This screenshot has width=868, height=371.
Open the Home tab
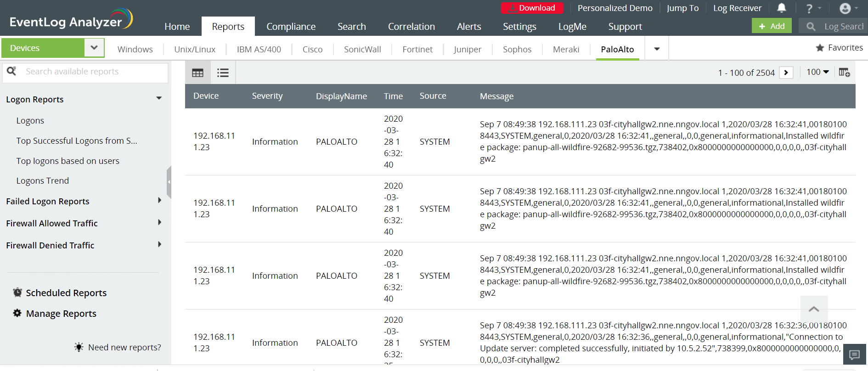(x=177, y=27)
